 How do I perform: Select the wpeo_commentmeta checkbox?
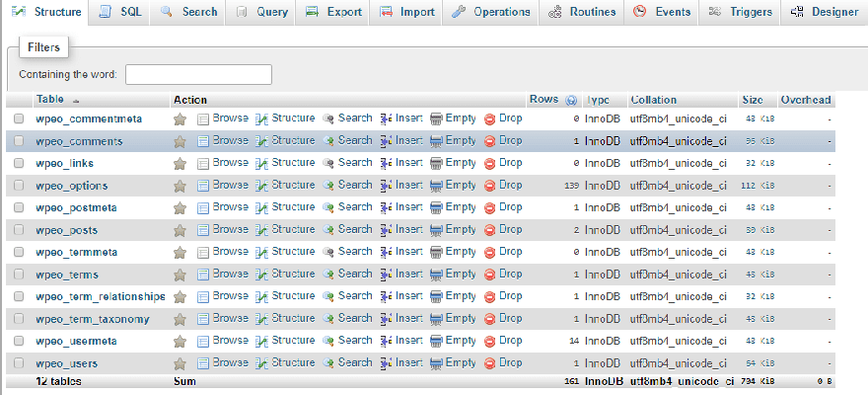click(x=19, y=118)
